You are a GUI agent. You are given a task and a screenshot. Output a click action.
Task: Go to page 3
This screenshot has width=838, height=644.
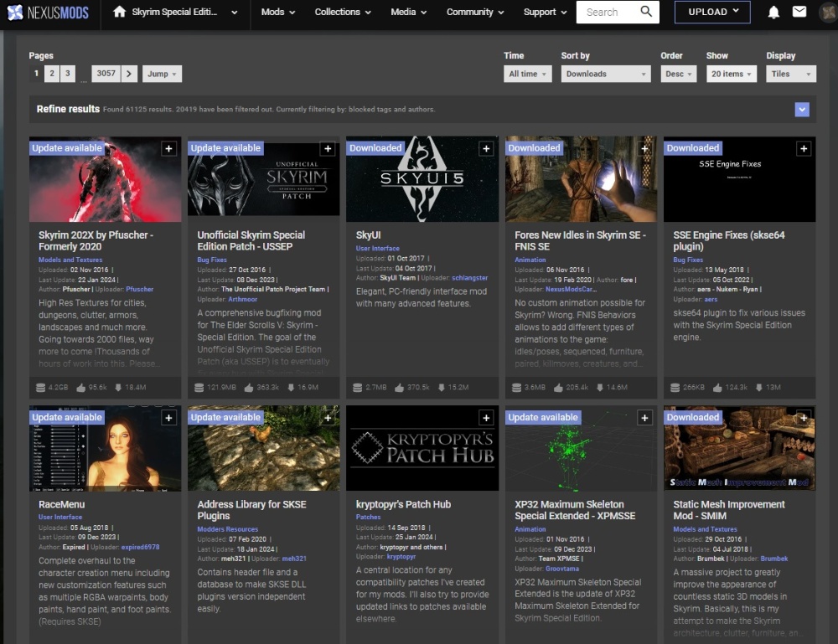click(67, 73)
